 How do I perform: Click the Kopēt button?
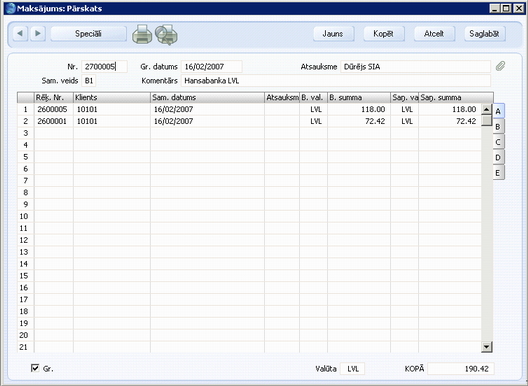coord(384,34)
